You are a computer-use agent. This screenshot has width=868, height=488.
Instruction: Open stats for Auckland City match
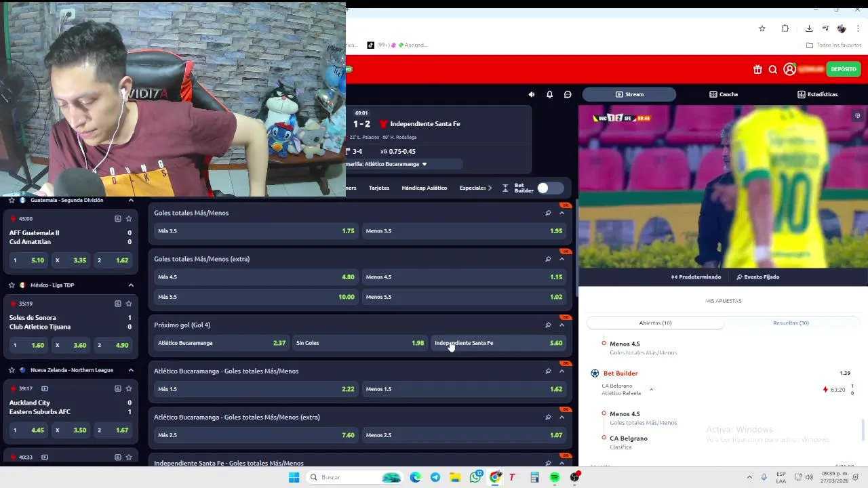(x=117, y=388)
